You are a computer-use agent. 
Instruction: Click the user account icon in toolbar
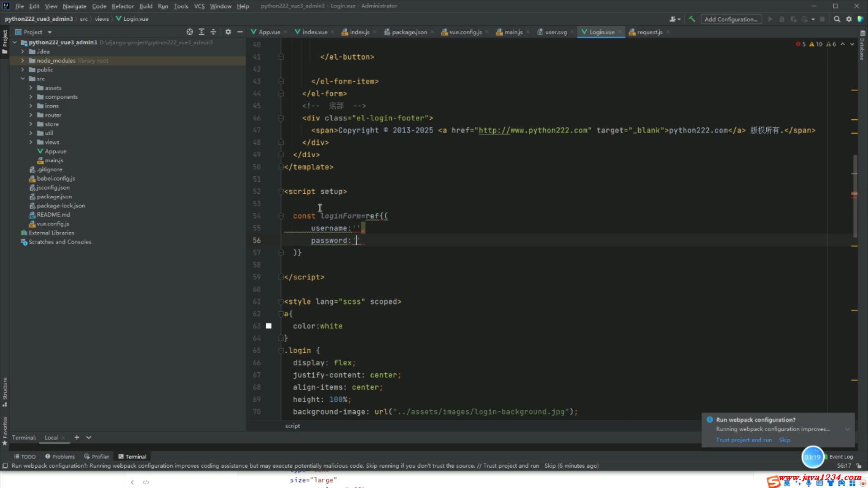point(675,19)
